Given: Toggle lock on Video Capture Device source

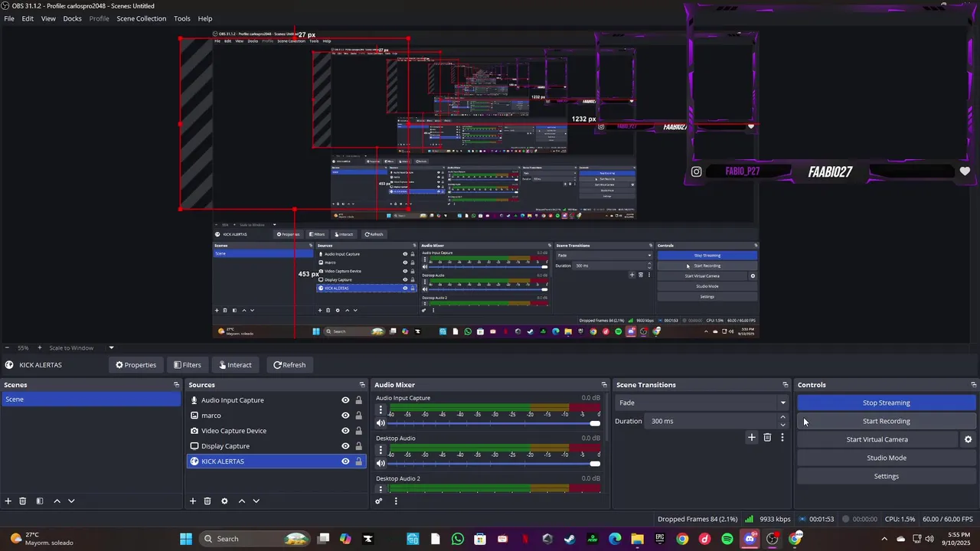Looking at the screenshot, I should point(358,431).
